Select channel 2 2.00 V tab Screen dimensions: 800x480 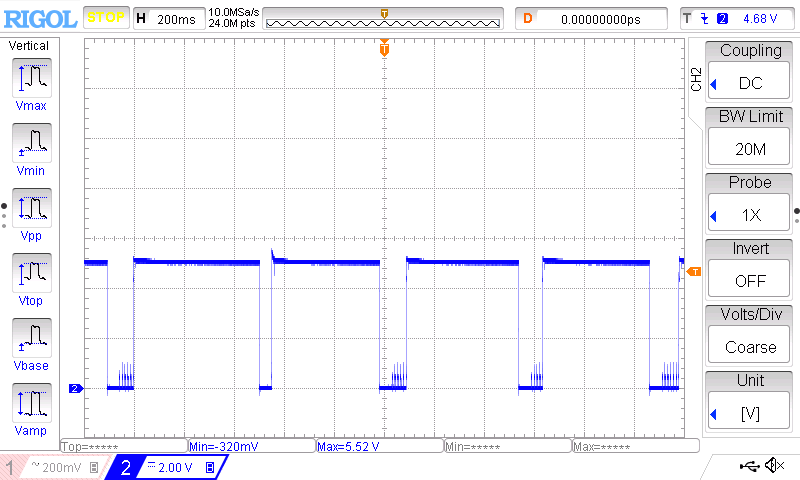(x=165, y=467)
